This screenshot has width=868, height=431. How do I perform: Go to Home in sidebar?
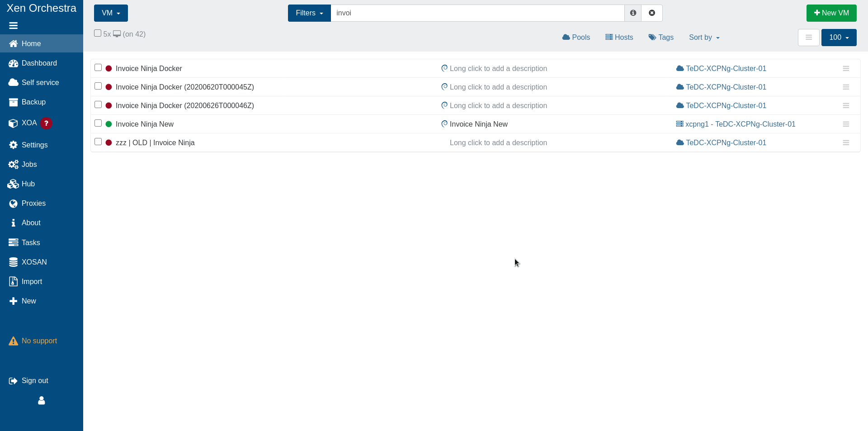42,44
